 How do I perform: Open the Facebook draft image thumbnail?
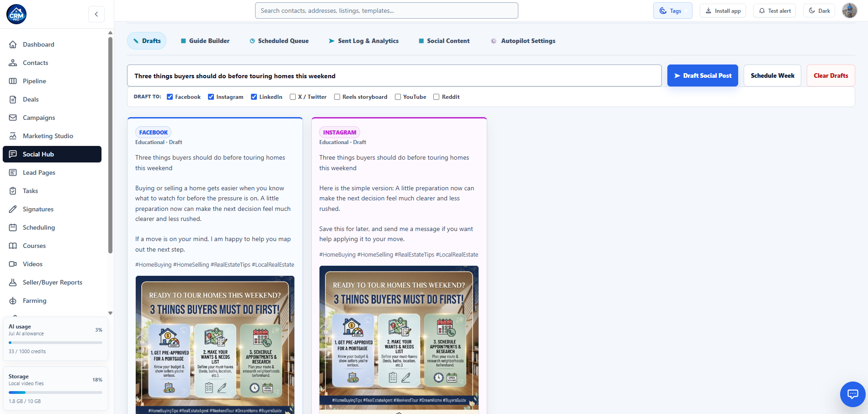(x=215, y=345)
